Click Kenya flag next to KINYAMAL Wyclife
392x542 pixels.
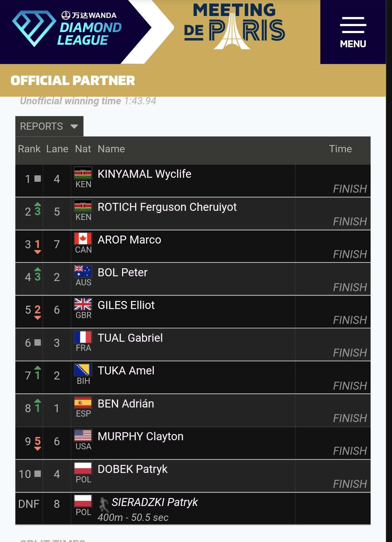pos(83,173)
